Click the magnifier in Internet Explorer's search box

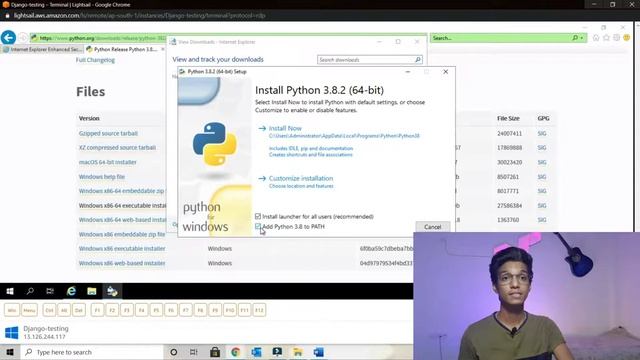[x=575, y=38]
